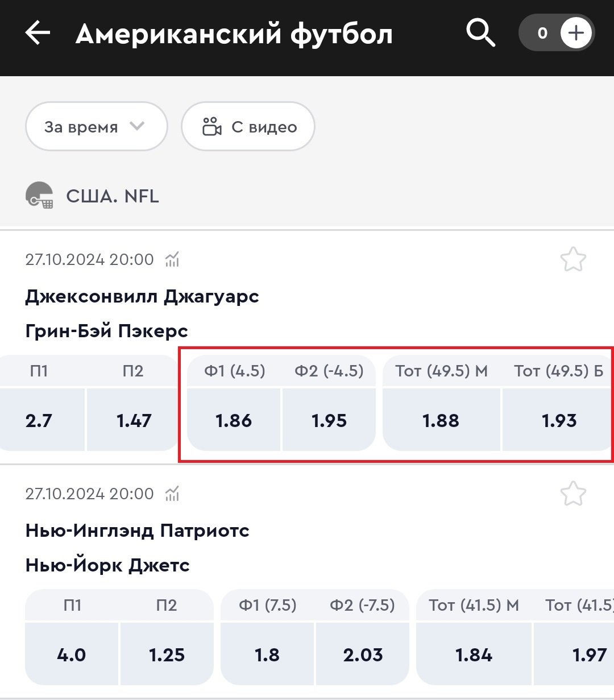Choose total over 49.5 at 1.93
The image size is (614, 700).
coord(559,421)
